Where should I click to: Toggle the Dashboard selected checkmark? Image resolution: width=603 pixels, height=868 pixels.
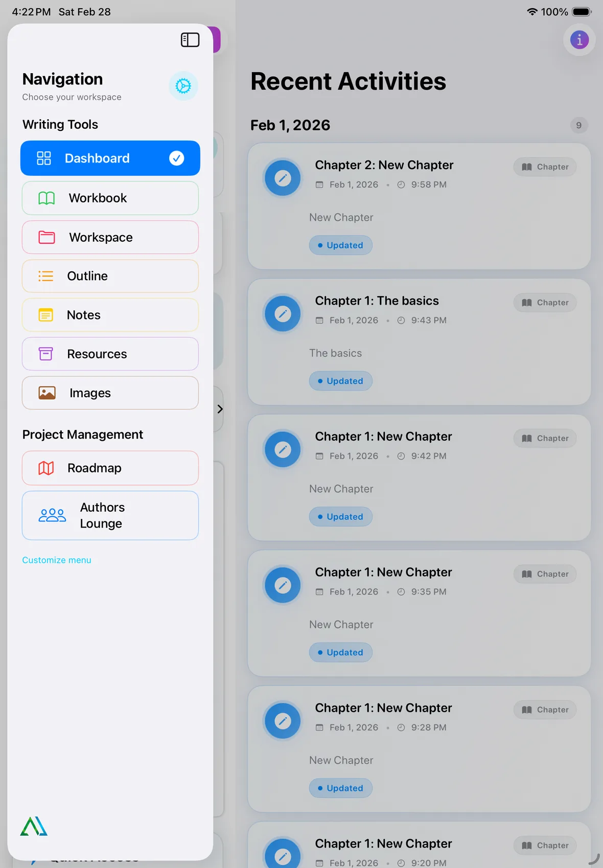click(x=177, y=158)
